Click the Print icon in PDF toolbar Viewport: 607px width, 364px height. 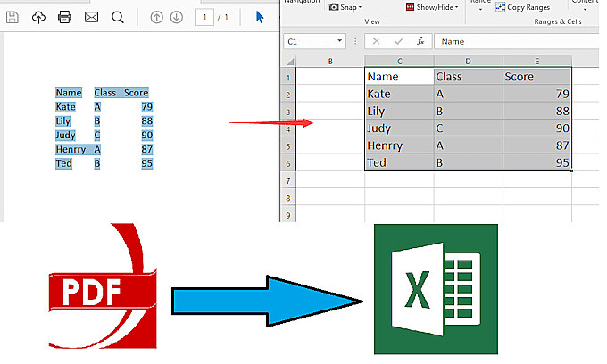click(x=64, y=17)
